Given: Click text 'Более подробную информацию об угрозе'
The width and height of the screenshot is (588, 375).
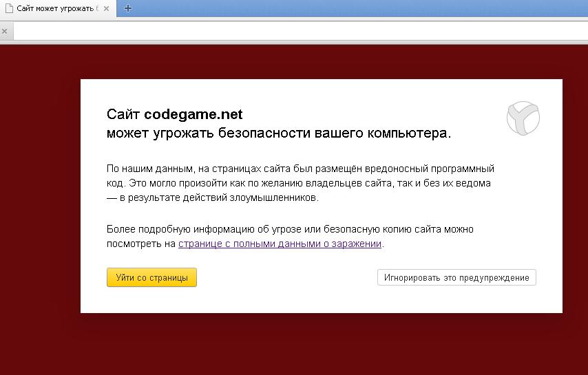Looking at the screenshot, I should click(204, 229).
